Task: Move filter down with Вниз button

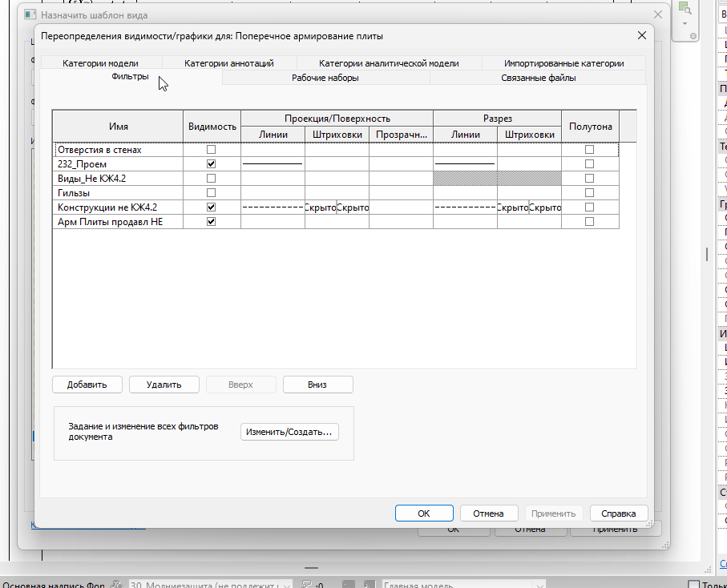Action: (x=317, y=385)
